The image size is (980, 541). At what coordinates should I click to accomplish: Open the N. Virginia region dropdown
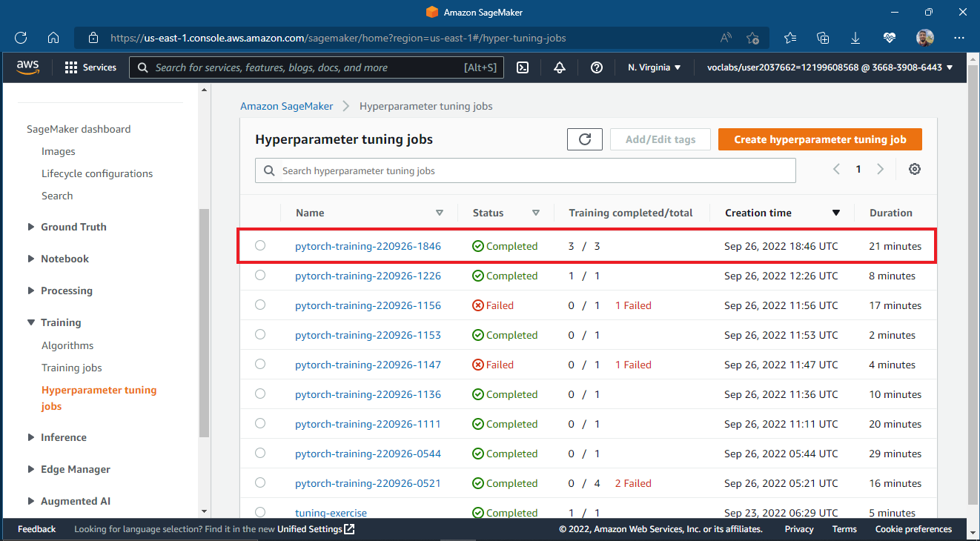click(x=654, y=67)
